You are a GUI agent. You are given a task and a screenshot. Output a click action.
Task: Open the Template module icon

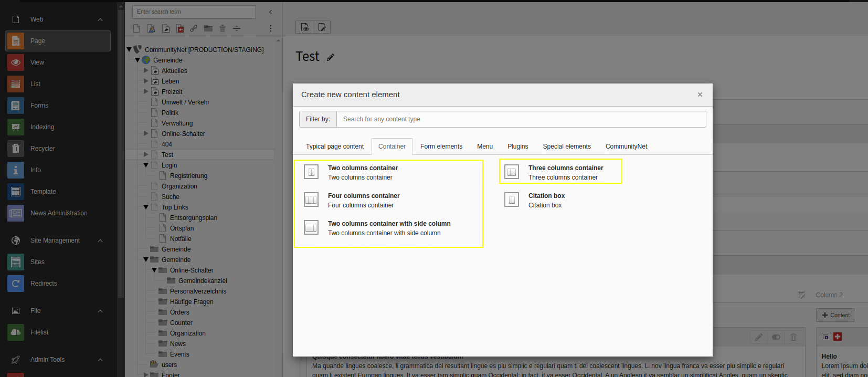pyautogui.click(x=16, y=192)
